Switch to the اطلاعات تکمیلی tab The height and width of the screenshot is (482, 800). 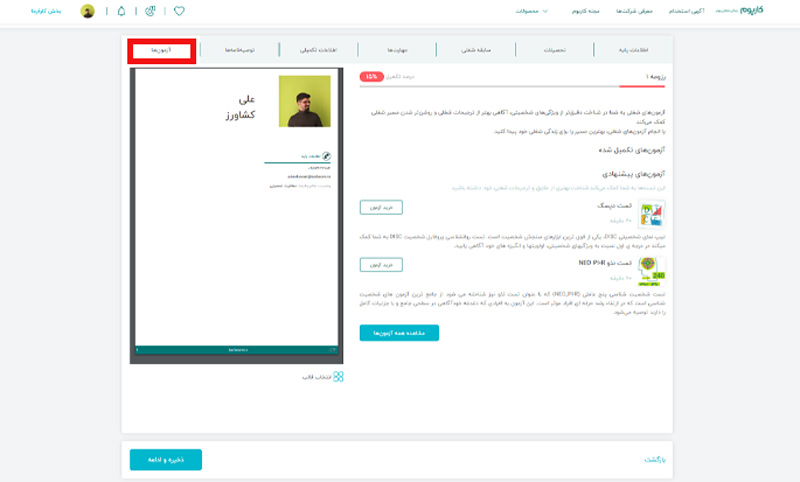click(318, 50)
